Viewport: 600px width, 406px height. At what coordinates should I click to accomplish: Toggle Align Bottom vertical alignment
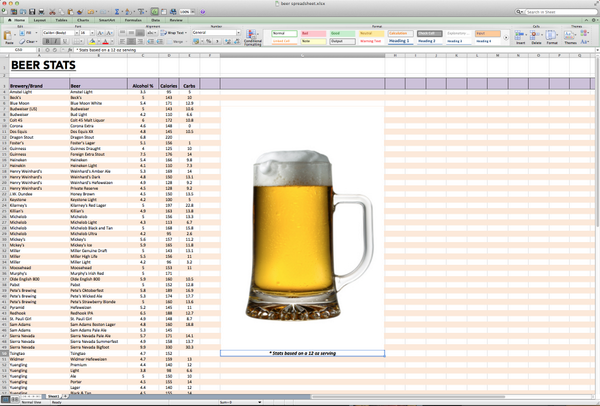pyautogui.click(x=140, y=33)
